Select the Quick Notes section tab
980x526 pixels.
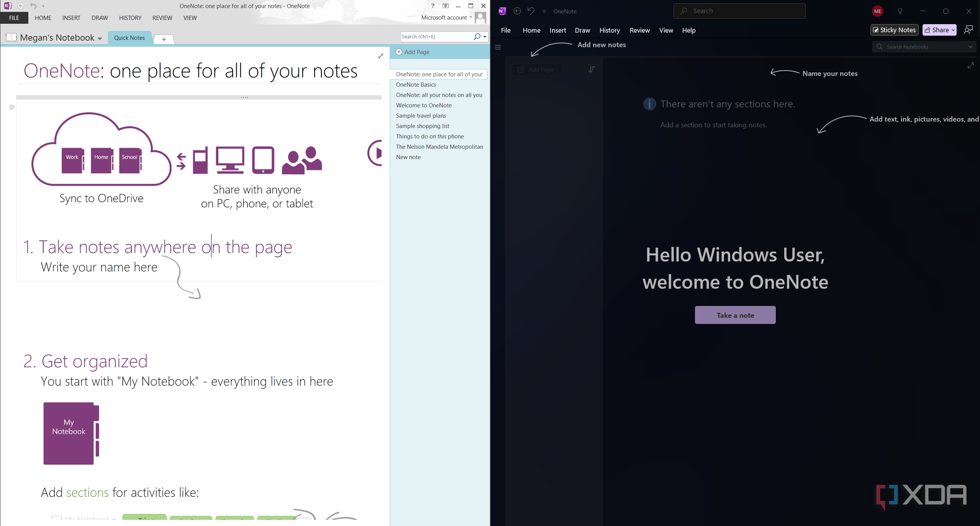tap(129, 38)
